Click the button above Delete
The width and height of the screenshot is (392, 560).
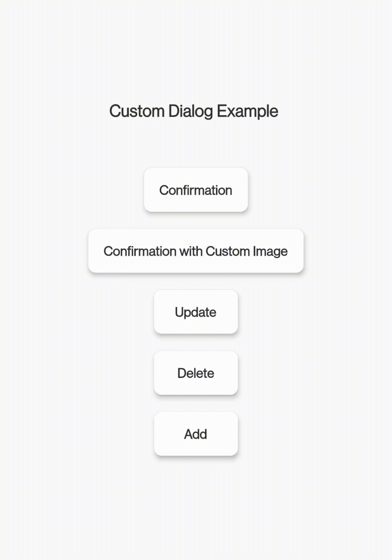click(x=196, y=312)
